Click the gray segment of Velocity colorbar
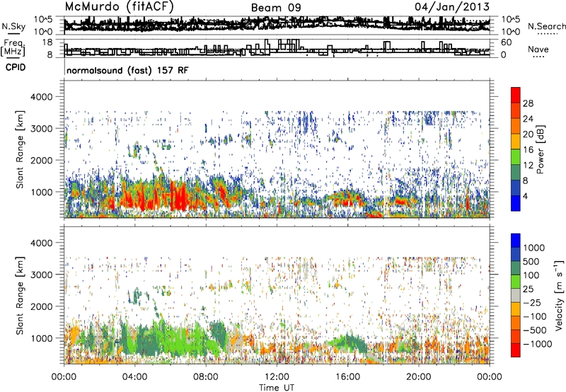This screenshot has width=566, height=392. (516, 295)
